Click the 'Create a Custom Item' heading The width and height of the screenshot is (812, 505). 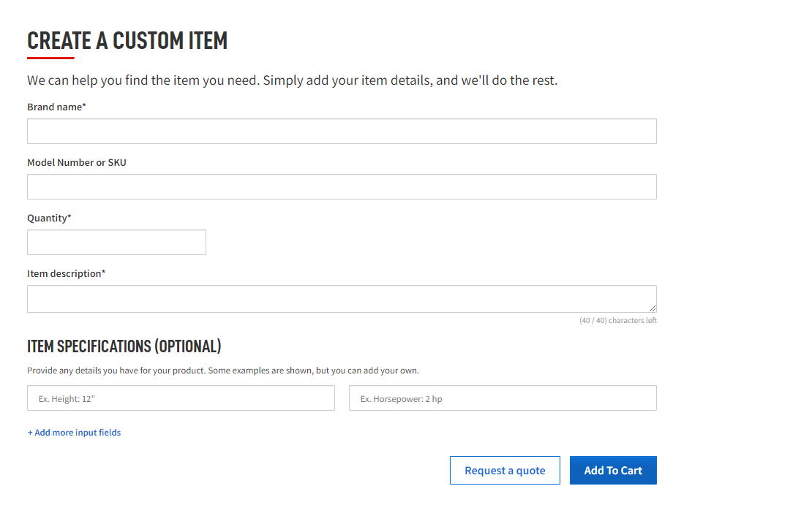pos(127,41)
